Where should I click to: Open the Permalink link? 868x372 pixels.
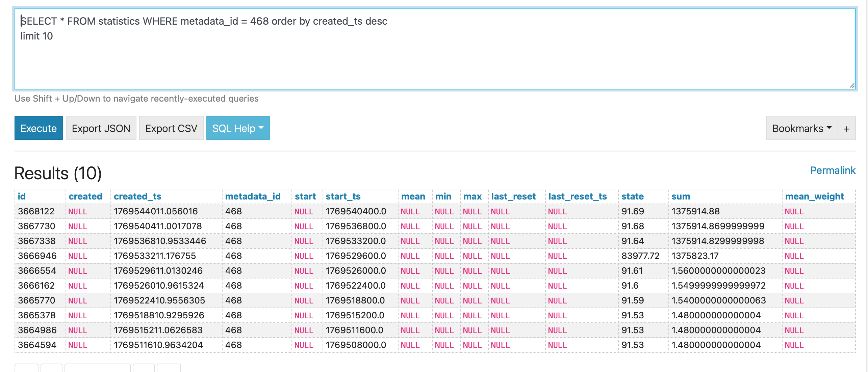(x=833, y=170)
